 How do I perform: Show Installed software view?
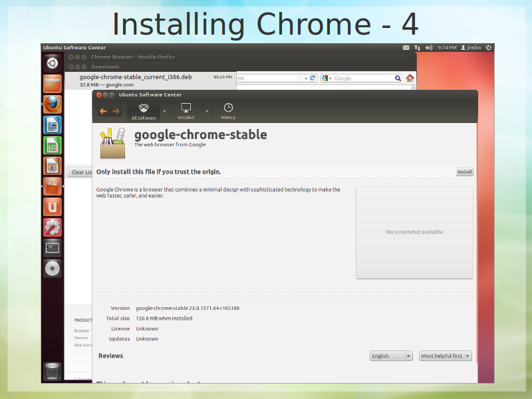[186, 112]
